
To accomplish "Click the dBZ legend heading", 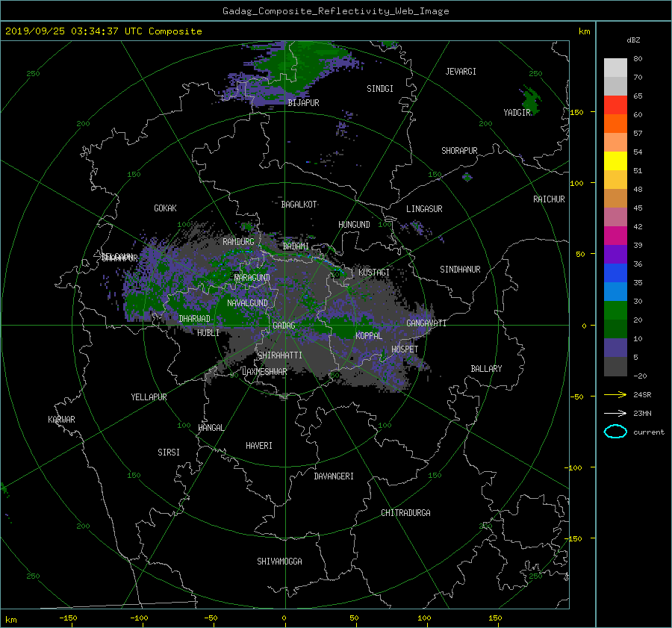I will coord(633,40).
